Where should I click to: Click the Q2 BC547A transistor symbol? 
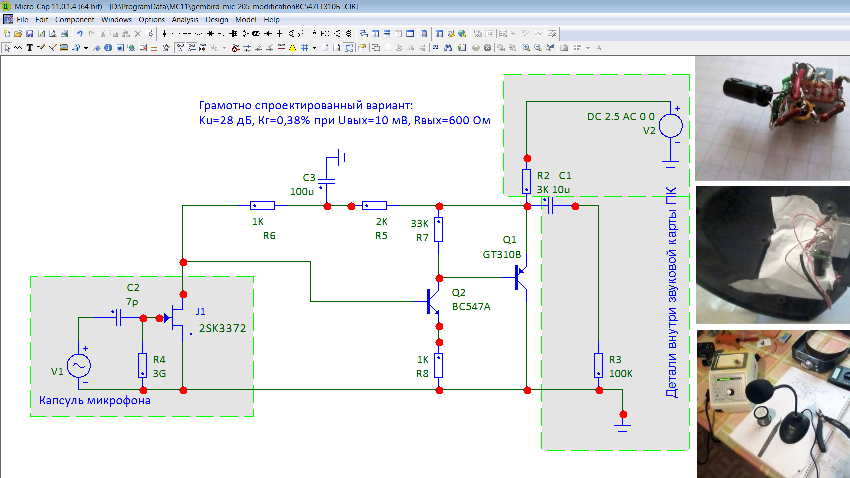coord(433,300)
